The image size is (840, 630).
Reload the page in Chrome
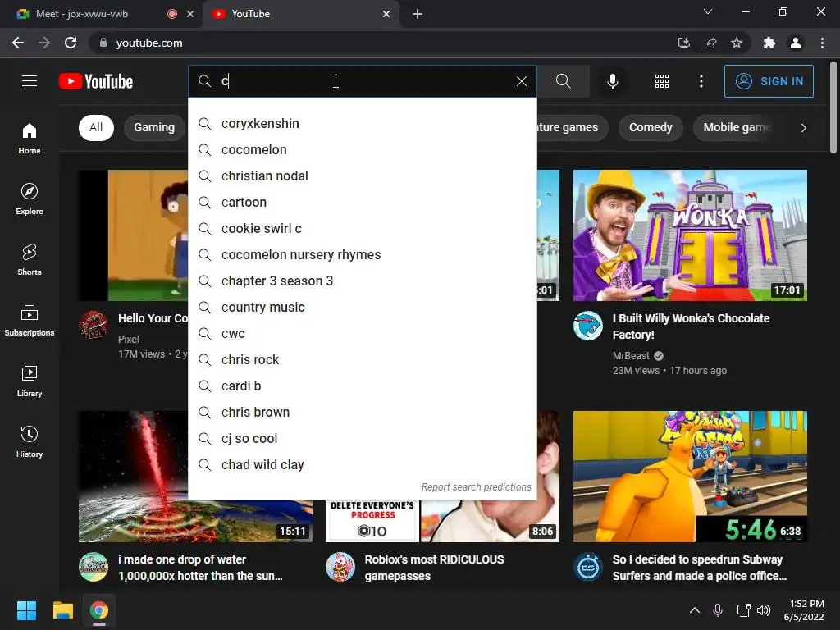pyautogui.click(x=71, y=43)
